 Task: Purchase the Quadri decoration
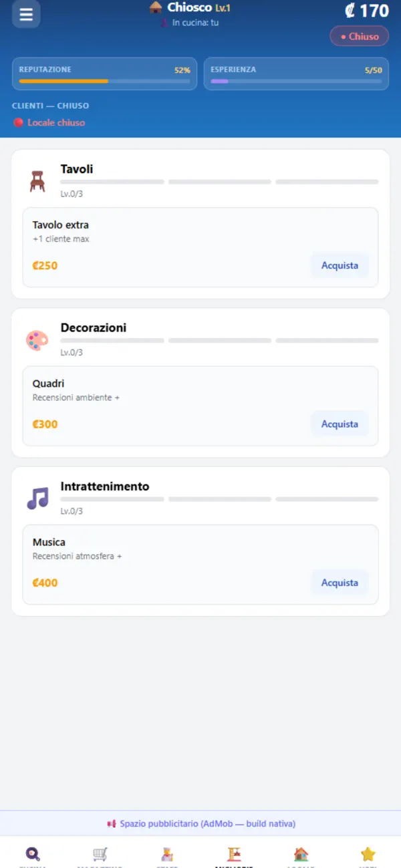coord(340,424)
